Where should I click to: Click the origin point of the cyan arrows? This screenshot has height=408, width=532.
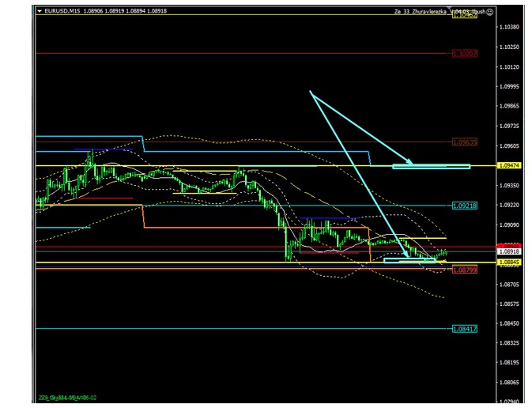click(x=310, y=92)
